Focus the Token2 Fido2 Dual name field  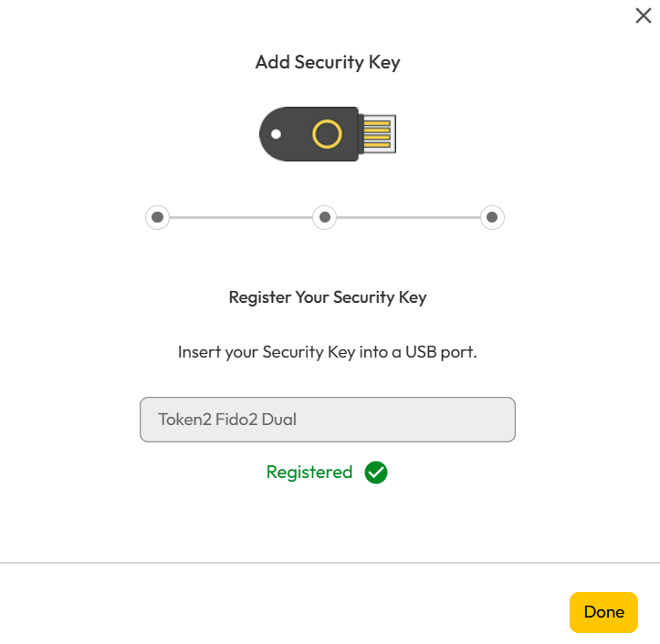click(x=328, y=420)
